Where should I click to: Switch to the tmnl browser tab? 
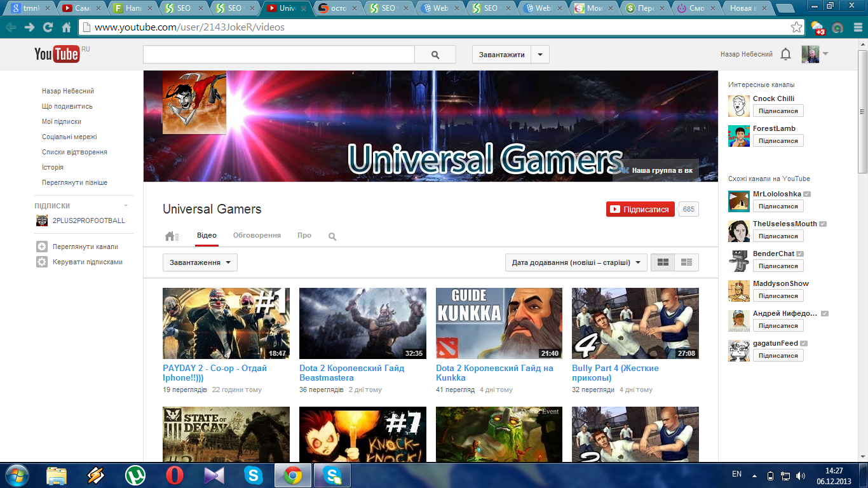coord(31,8)
